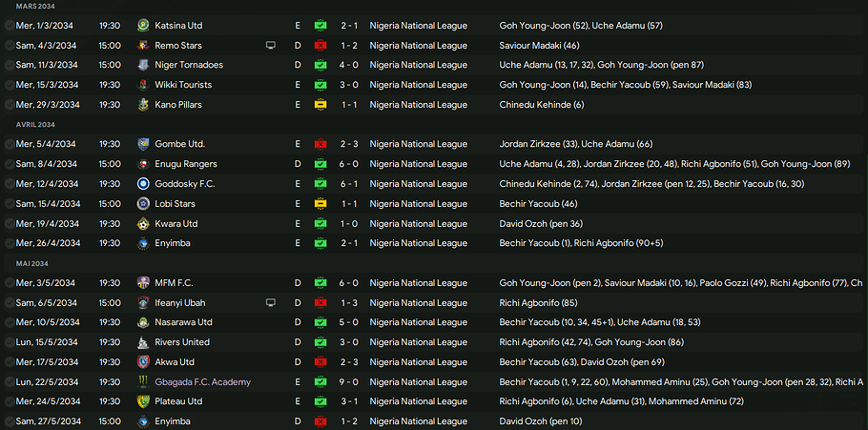Open the 9 - 0 result against Gbagada
This screenshot has width=868, height=430.
349,381
